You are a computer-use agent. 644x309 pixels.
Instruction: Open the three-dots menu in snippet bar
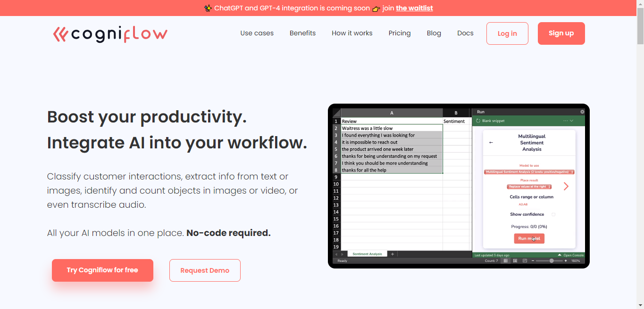566,121
